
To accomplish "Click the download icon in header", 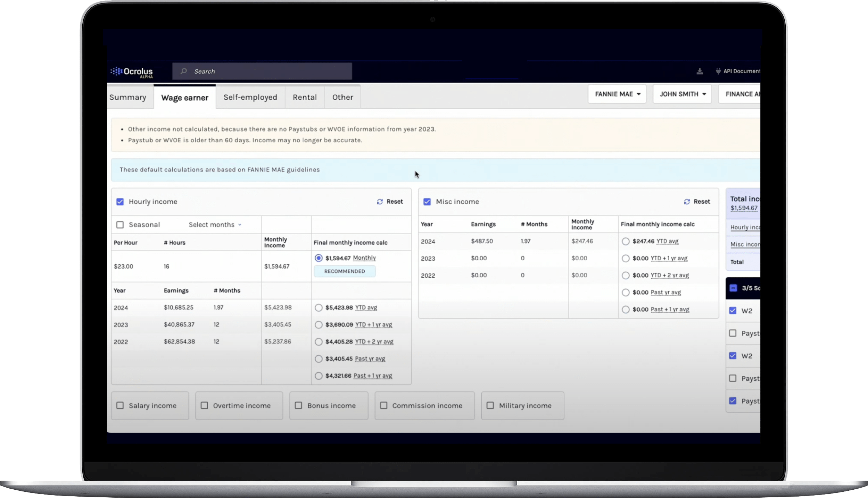I will coord(700,71).
